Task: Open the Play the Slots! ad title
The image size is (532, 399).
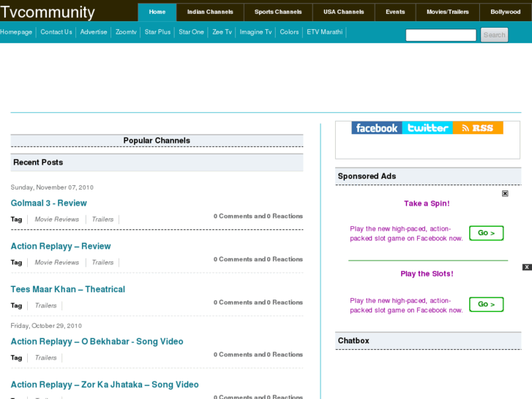Action: [427, 274]
